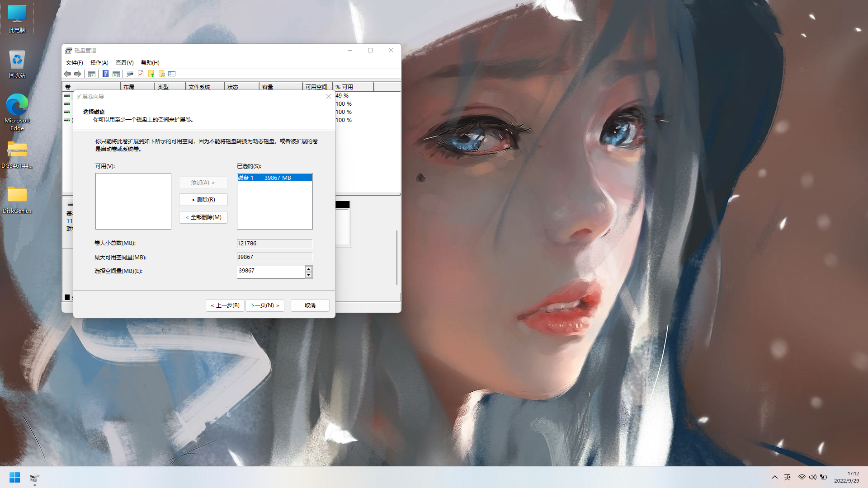
Task: Click the 选择空间量 input field
Action: click(x=270, y=271)
